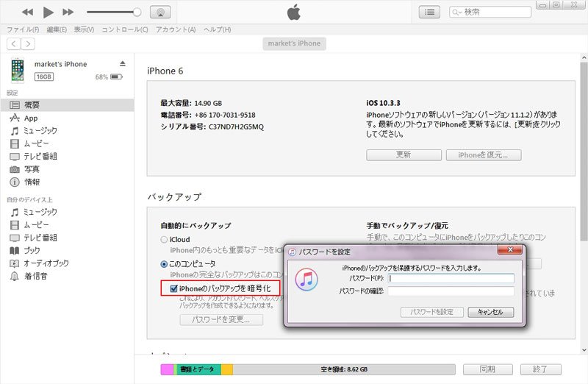Go forward with the right arrow button
This screenshot has height=384, width=588.
(28, 44)
